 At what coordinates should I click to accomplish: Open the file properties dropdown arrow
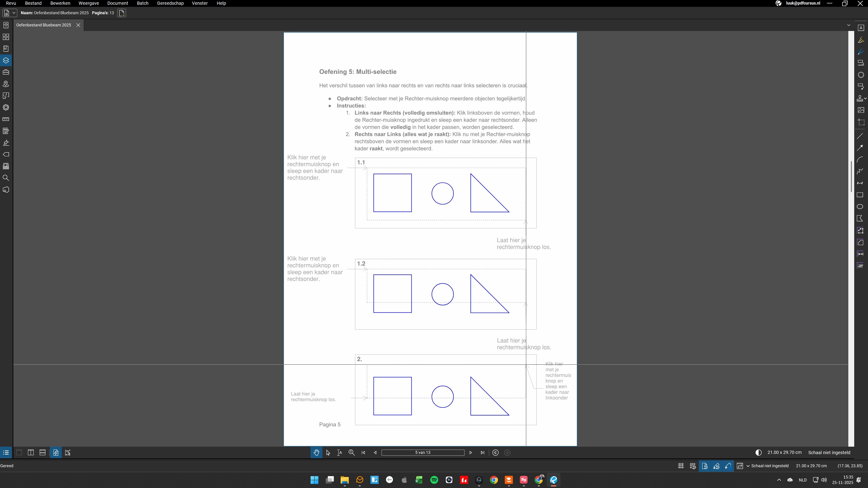[x=14, y=13]
